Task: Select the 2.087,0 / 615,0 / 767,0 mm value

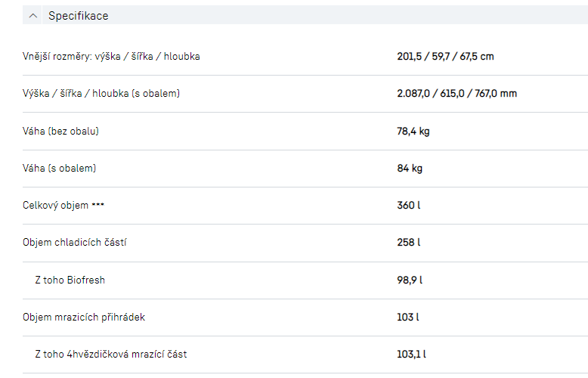Action: 456,94
